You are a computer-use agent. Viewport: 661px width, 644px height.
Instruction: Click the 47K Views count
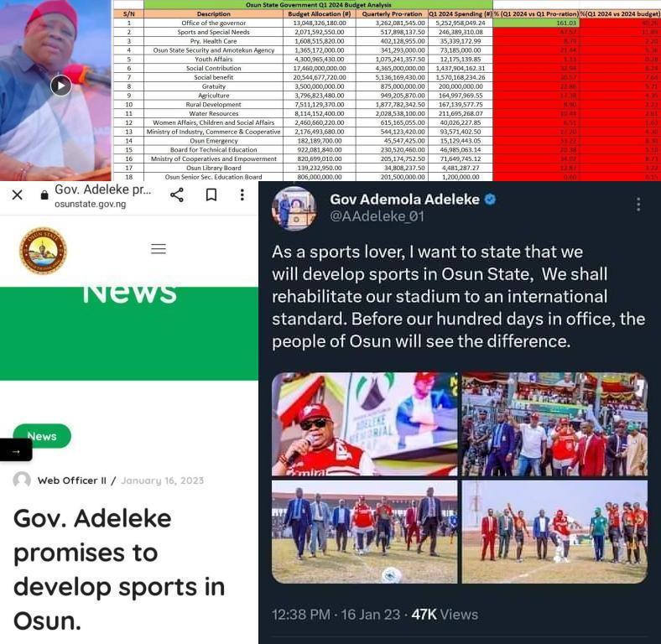tap(445, 615)
